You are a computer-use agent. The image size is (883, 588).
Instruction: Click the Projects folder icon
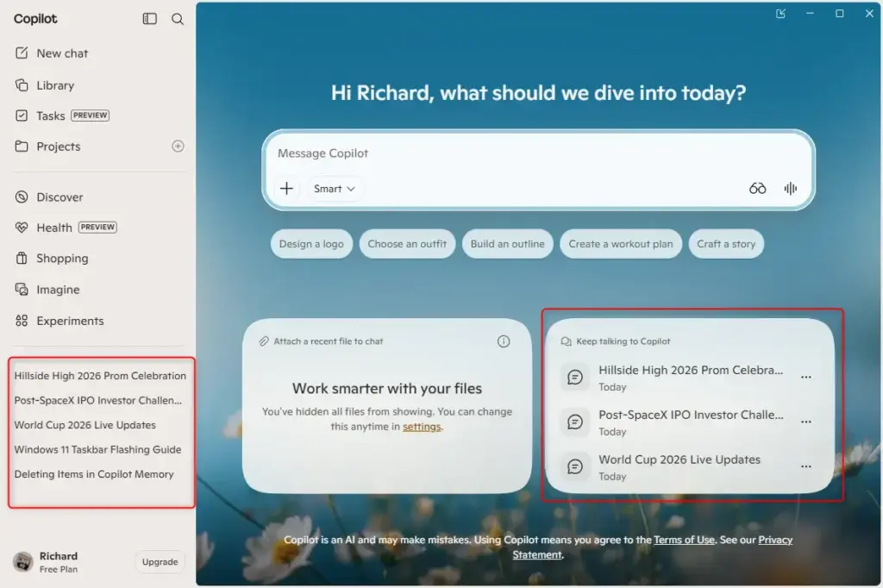point(22,147)
